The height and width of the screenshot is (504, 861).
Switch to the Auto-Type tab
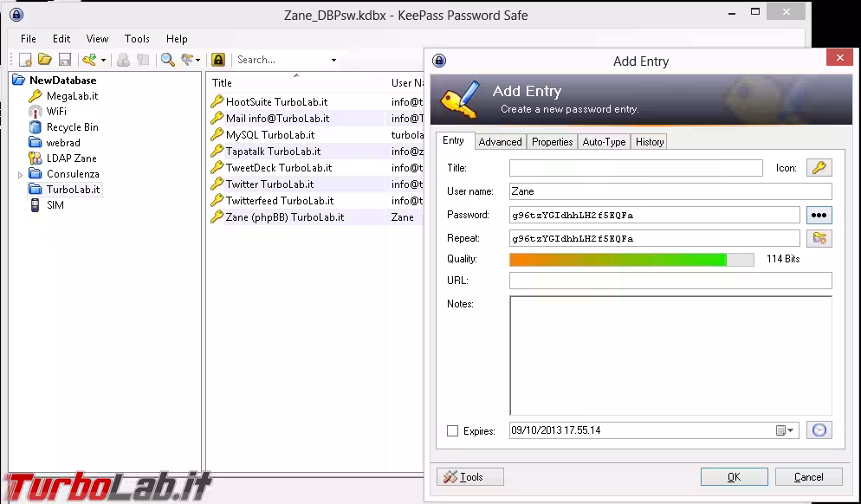coord(604,141)
